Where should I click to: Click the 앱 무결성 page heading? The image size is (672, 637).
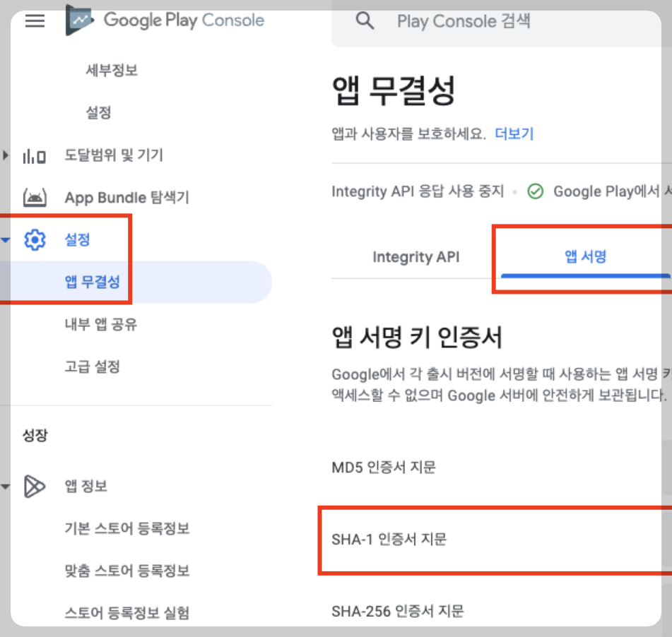[x=394, y=90]
